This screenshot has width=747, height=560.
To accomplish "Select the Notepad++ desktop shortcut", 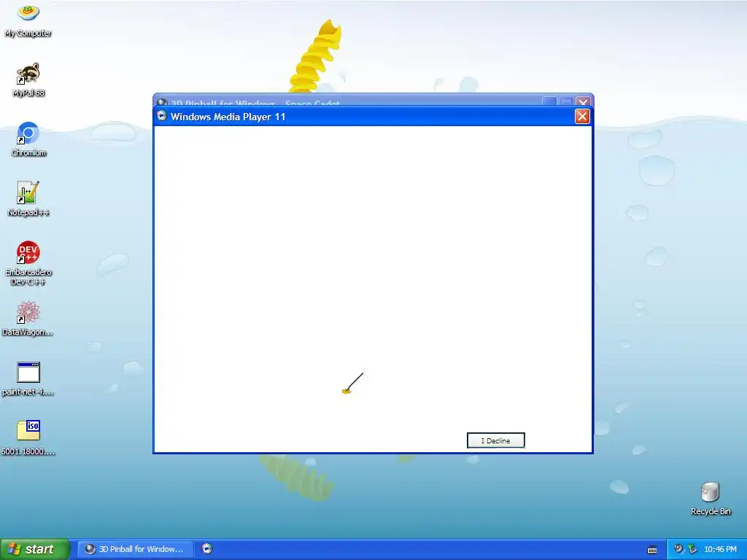I will [x=28, y=199].
